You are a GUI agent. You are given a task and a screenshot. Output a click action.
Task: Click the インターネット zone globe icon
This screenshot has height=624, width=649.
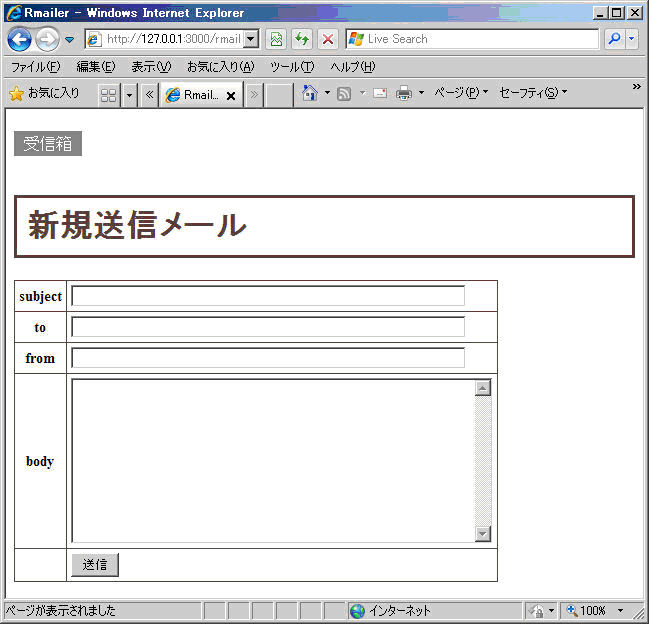pyautogui.click(x=357, y=611)
